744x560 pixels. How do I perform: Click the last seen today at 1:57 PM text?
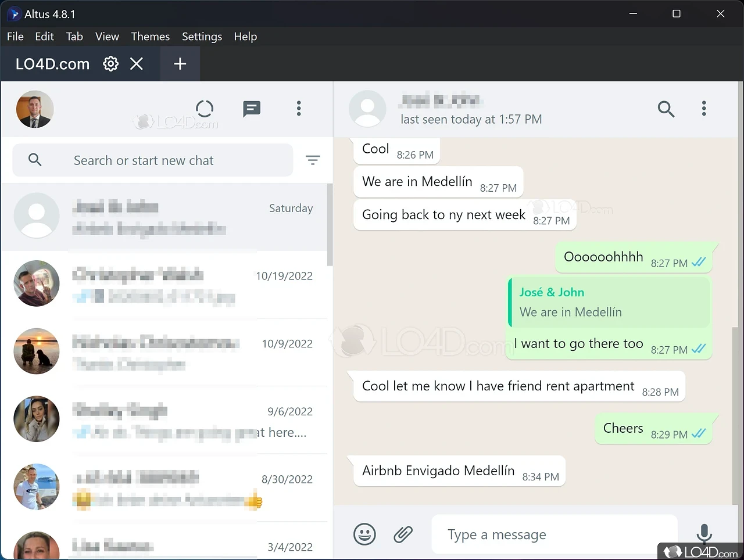[471, 120]
